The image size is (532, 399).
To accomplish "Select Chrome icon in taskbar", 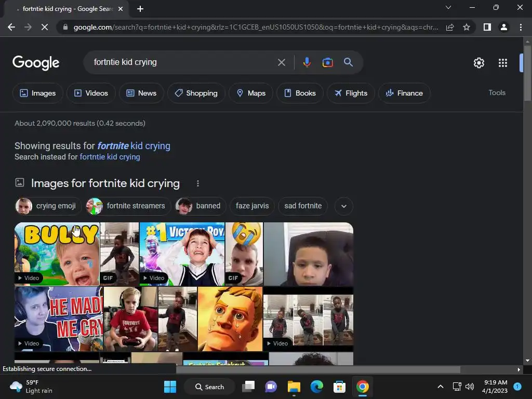I will pos(362,387).
